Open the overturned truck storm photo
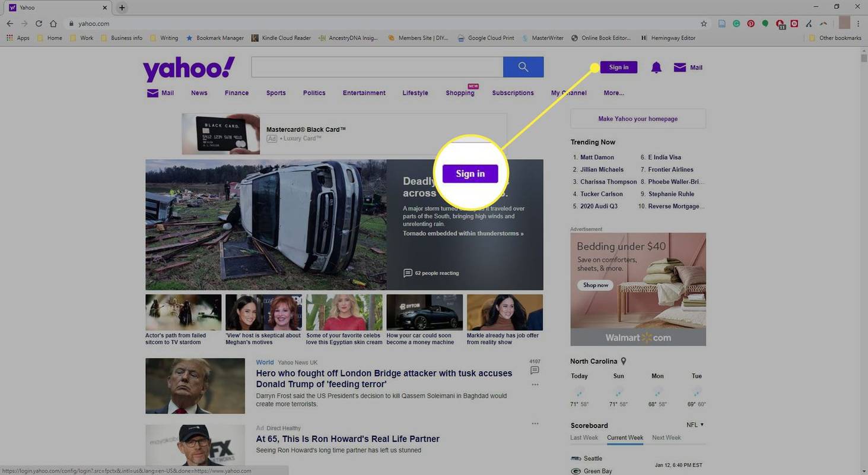Viewport: 868px width, 475px height. click(x=266, y=224)
